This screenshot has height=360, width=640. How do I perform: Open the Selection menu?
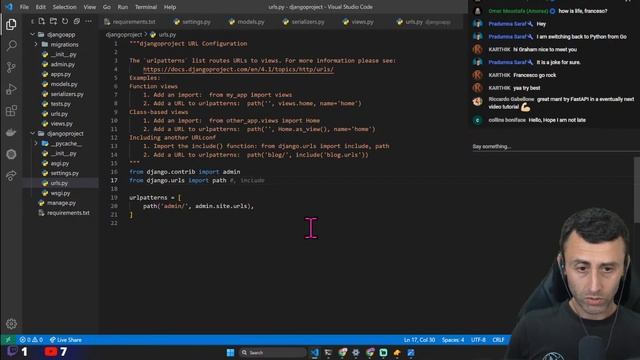coord(64,7)
